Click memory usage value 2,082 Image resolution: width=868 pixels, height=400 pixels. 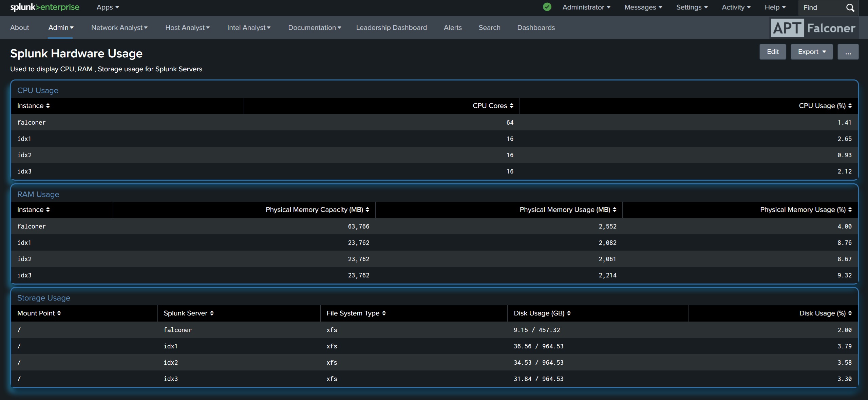(x=607, y=243)
